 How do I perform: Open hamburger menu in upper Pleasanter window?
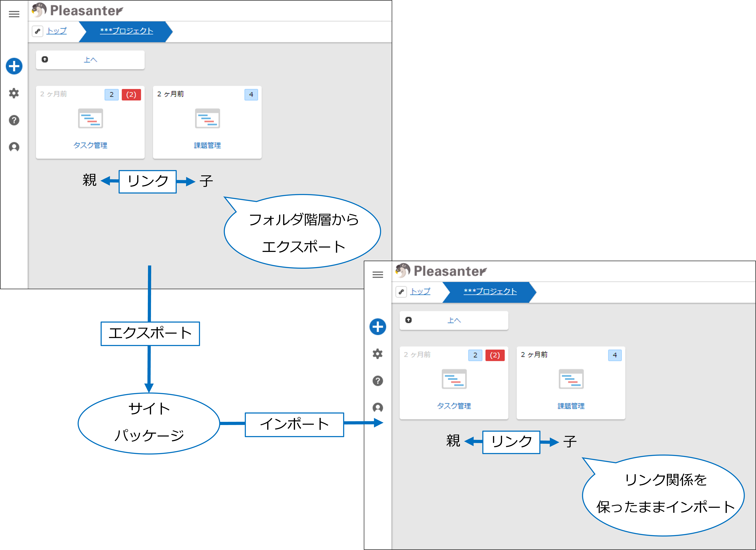click(x=14, y=14)
